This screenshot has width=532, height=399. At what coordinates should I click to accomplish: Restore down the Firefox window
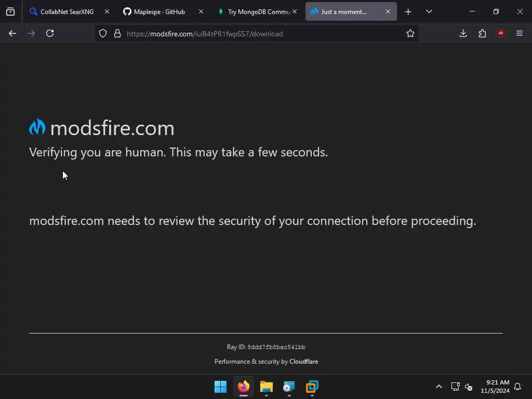(496, 11)
